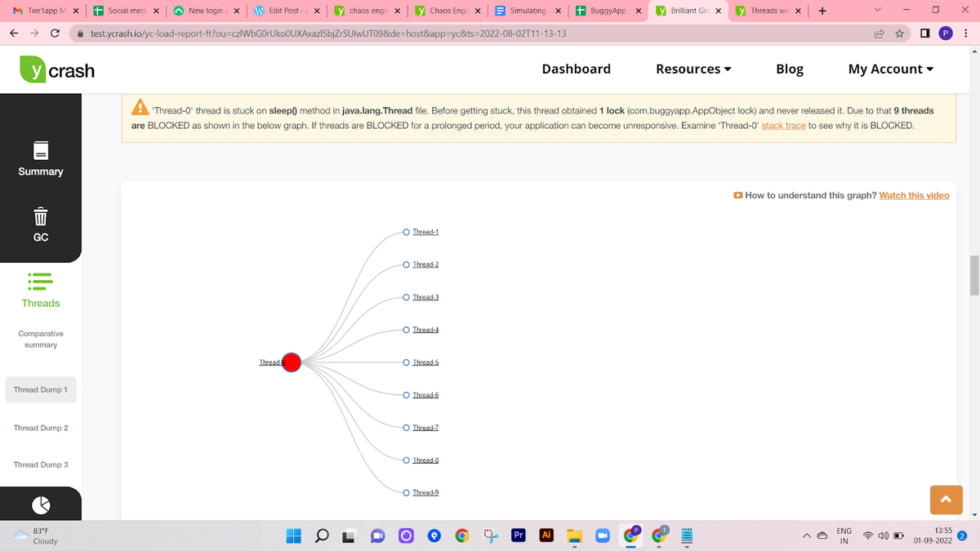
Task: Click the orange scroll-to-top arrow button
Action: pos(946,499)
